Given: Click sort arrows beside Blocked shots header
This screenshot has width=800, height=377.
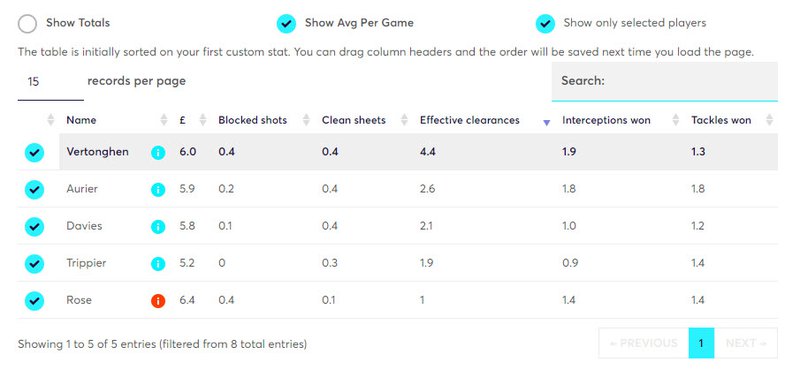Looking at the screenshot, I should coord(306,120).
